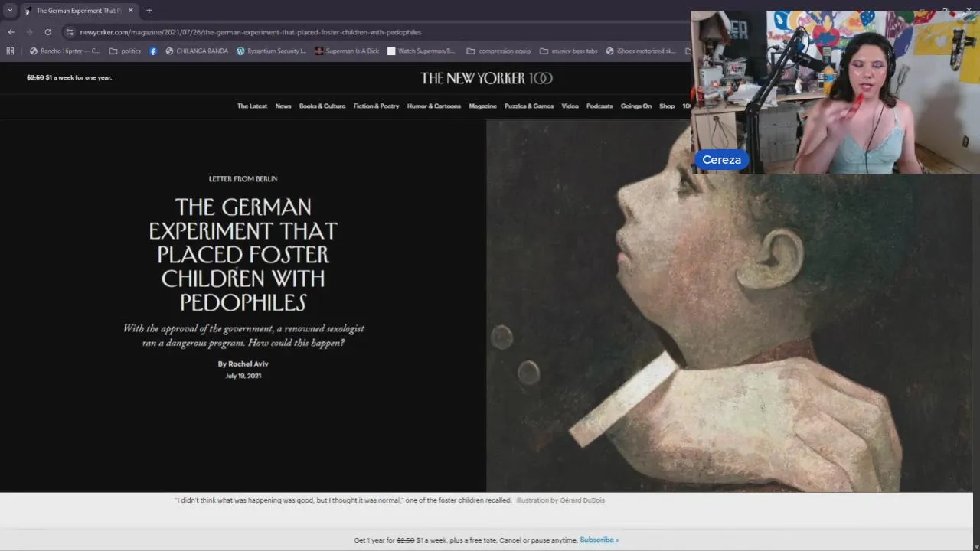Open a new browser tab

point(149,11)
